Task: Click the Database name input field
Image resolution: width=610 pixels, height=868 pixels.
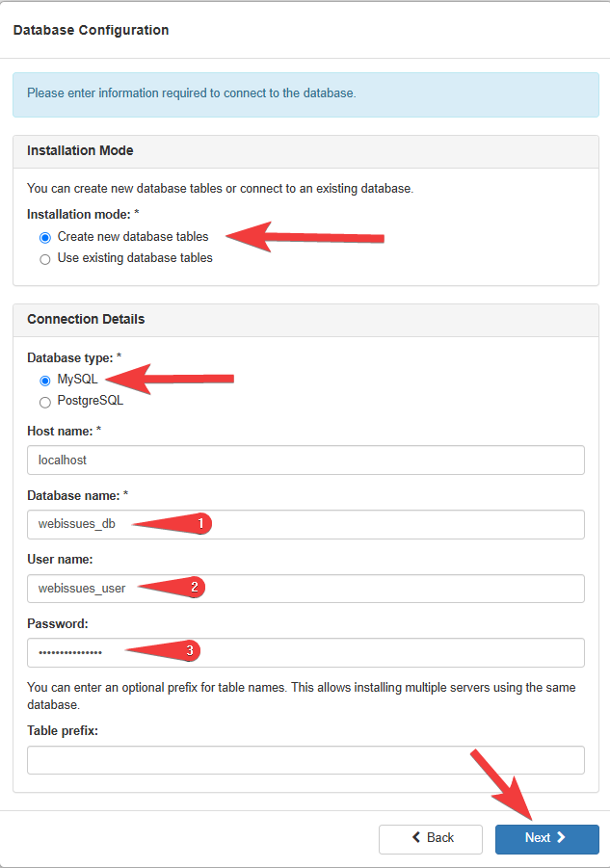Action: (x=305, y=524)
